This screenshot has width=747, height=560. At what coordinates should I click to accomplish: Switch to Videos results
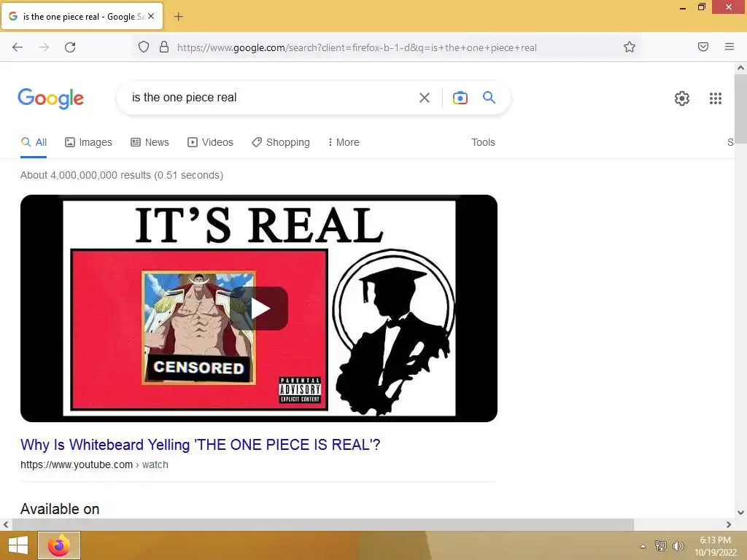tap(211, 142)
